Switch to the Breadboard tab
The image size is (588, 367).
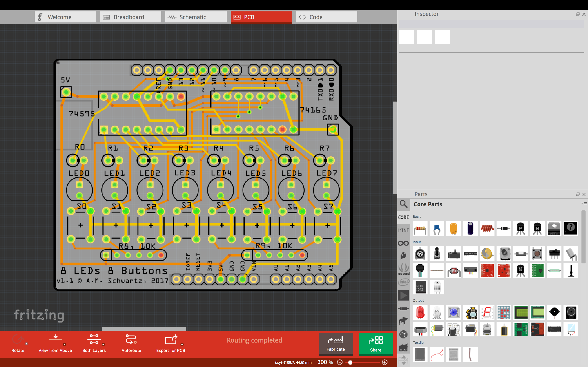click(x=129, y=17)
